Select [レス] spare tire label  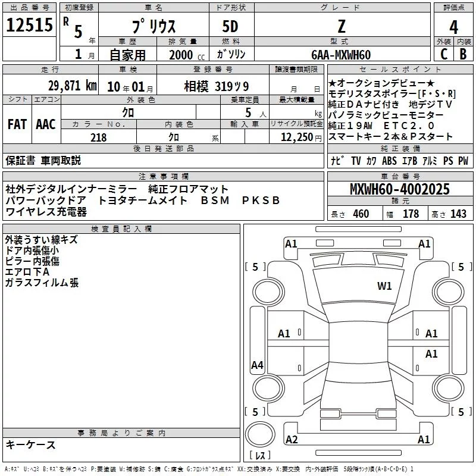260,455
